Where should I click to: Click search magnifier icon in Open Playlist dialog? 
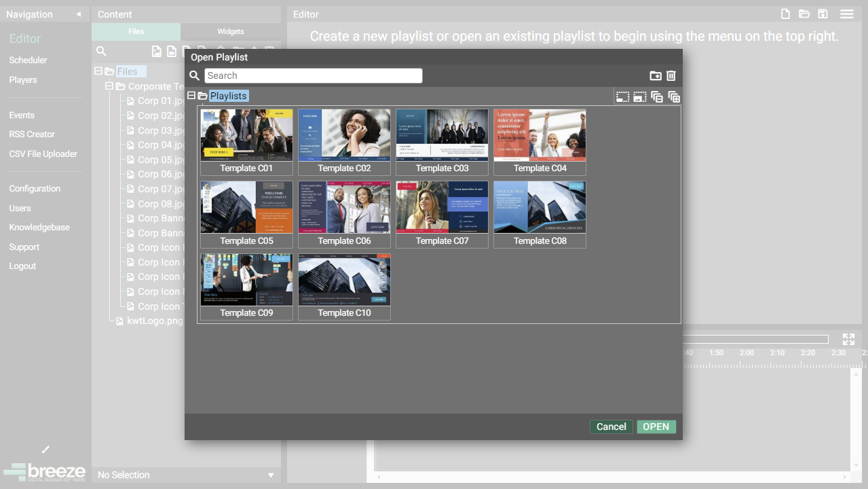[195, 76]
